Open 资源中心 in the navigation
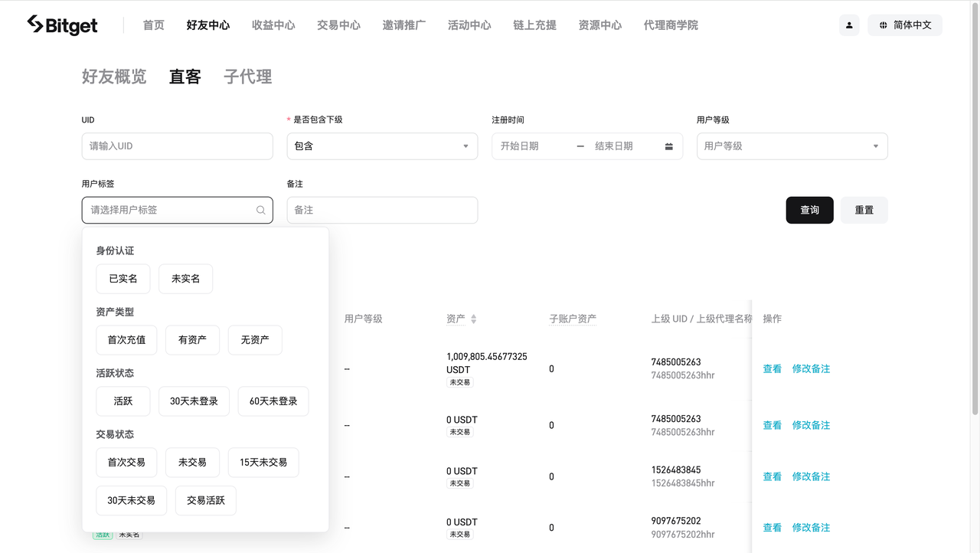Image resolution: width=980 pixels, height=553 pixels. 600,25
